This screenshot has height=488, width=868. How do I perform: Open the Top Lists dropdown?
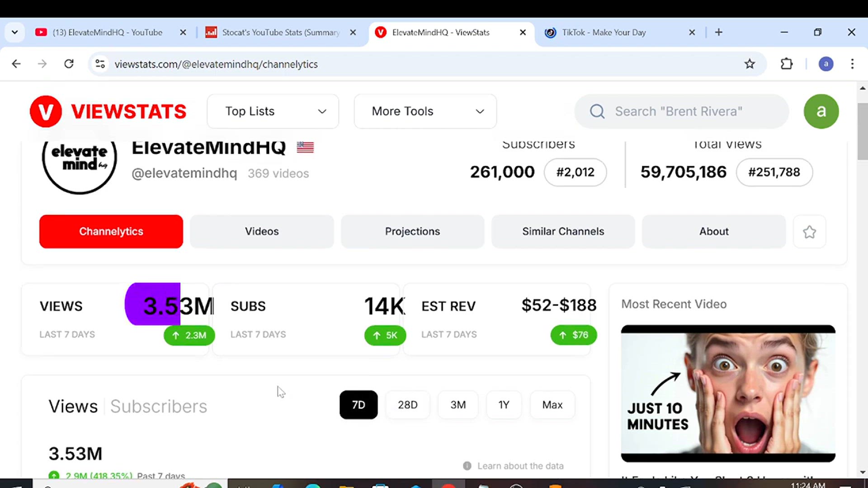point(273,111)
